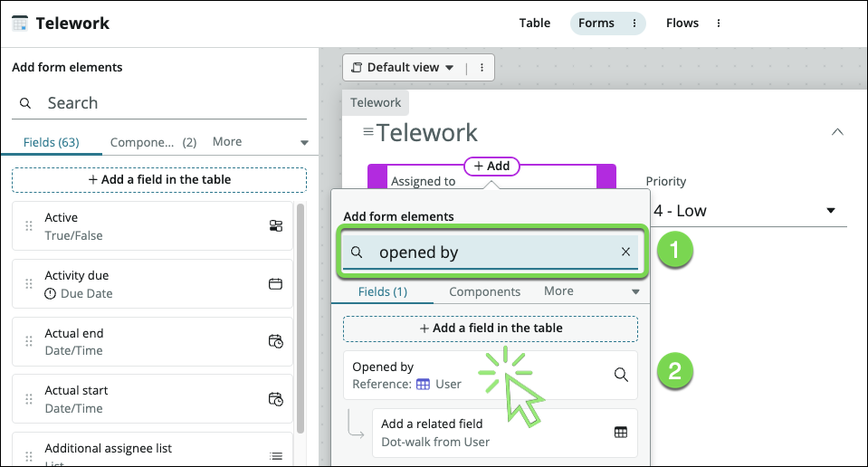Open Forms tab kebab menu
This screenshot has width=868, height=467.
click(x=634, y=24)
